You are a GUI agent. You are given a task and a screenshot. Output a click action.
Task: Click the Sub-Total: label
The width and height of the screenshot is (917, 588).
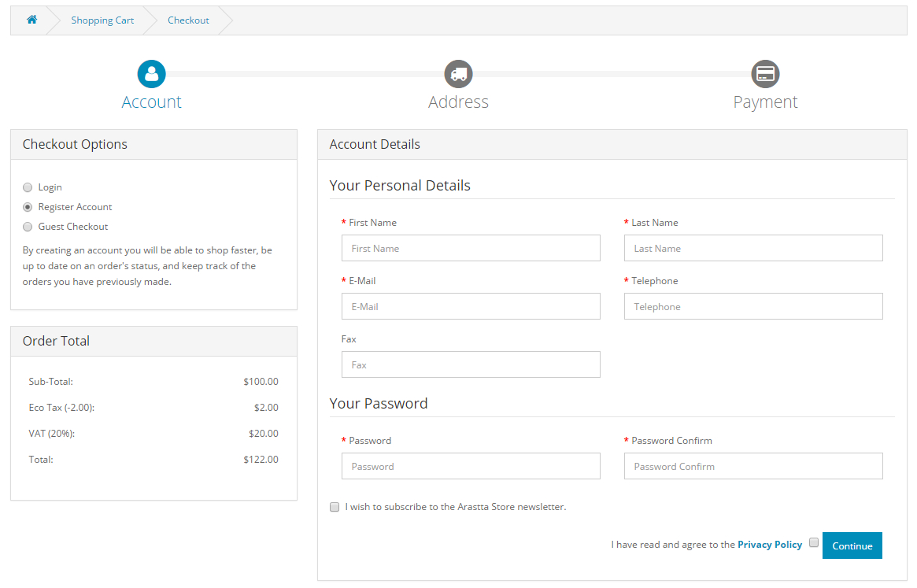51,382
